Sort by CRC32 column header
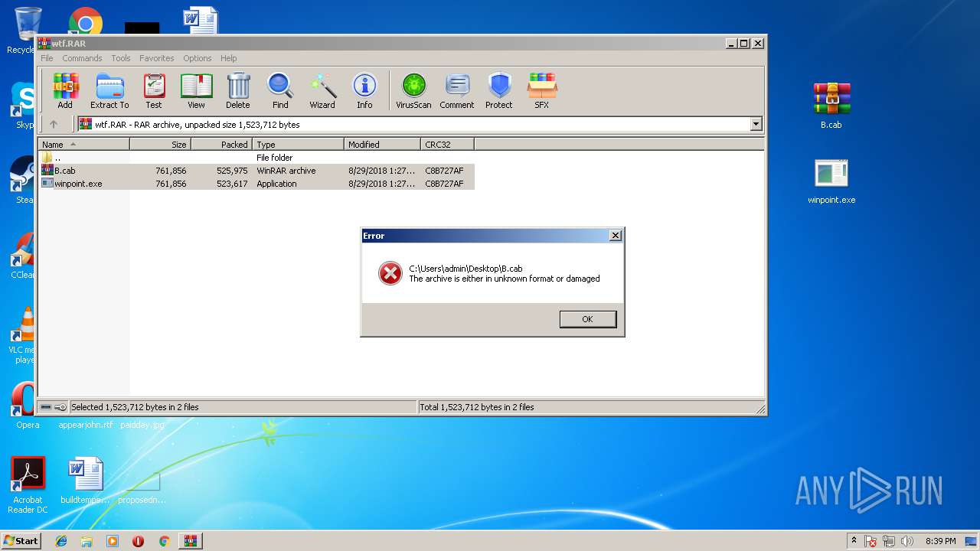The height and width of the screenshot is (551, 980). [447, 144]
